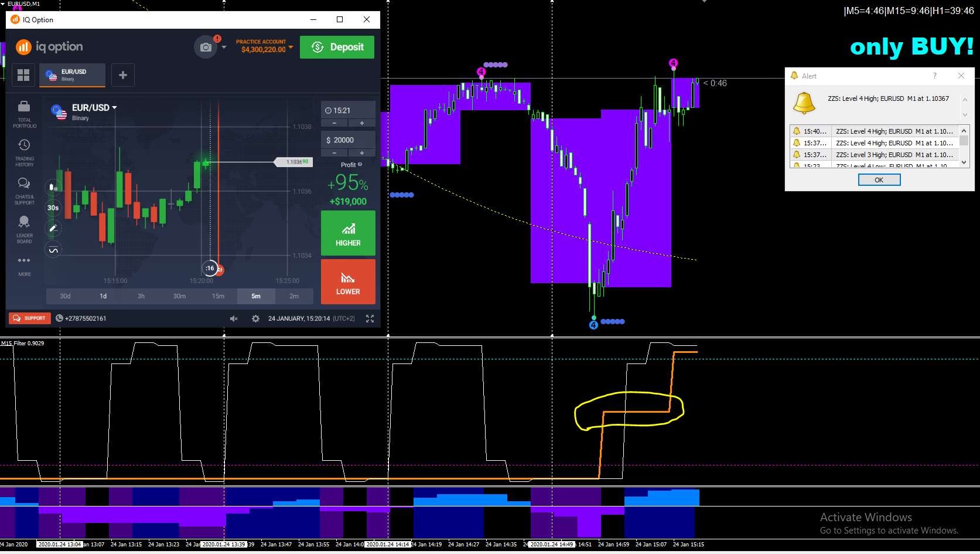Set candle interval via the 30s button

pos(53,208)
